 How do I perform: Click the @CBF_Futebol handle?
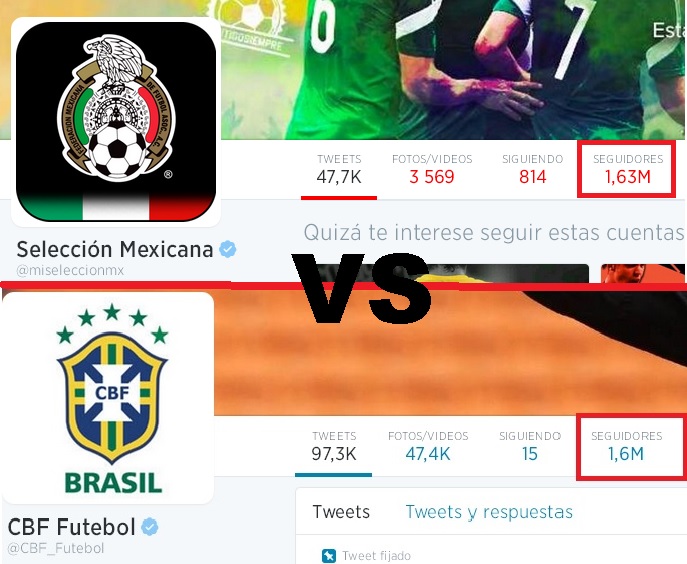click(x=56, y=548)
